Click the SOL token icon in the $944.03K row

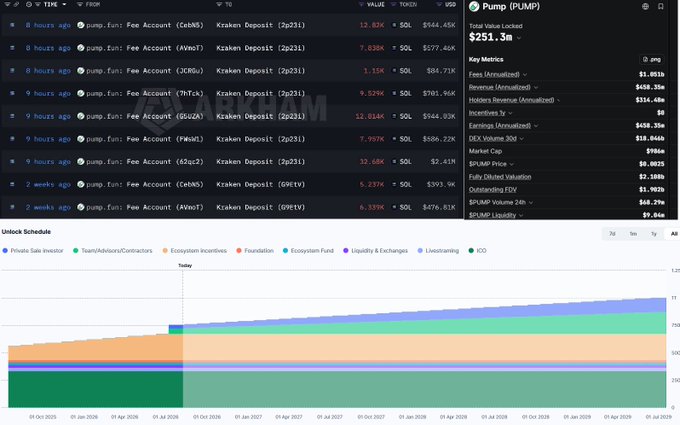[x=394, y=116]
